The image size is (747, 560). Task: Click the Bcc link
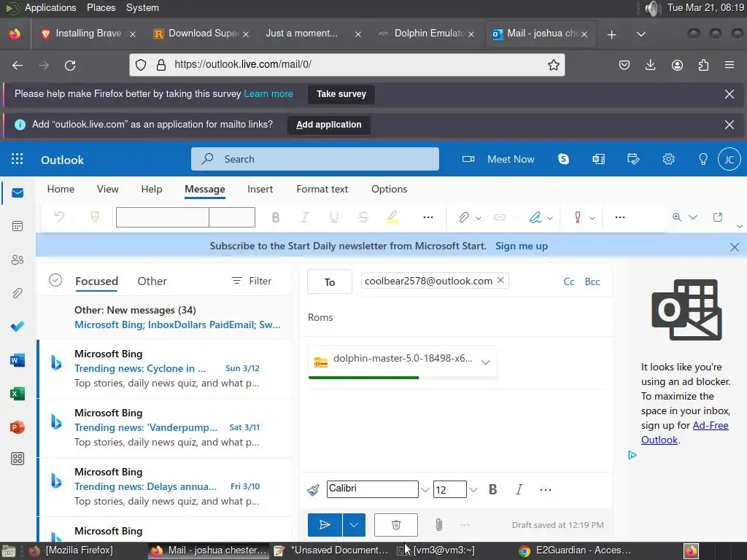pyautogui.click(x=592, y=281)
